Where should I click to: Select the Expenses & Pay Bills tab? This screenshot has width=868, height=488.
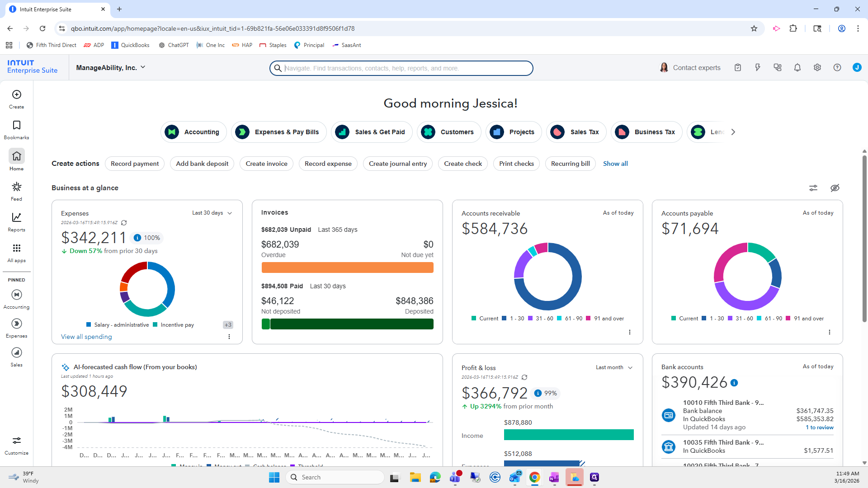click(279, 132)
